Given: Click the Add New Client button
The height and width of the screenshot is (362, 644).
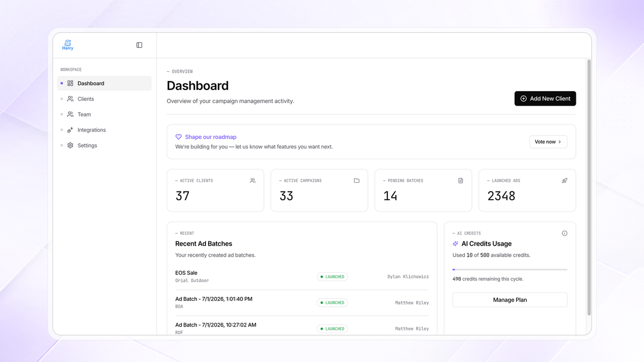Looking at the screenshot, I should (x=545, y=99).
